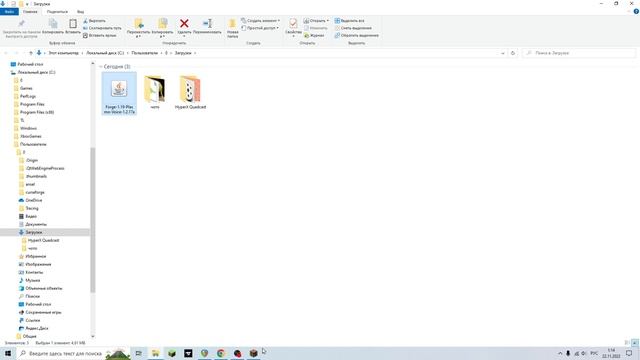
Task: Click the Cut (Вырезать) scissors command
Action: 94,20
